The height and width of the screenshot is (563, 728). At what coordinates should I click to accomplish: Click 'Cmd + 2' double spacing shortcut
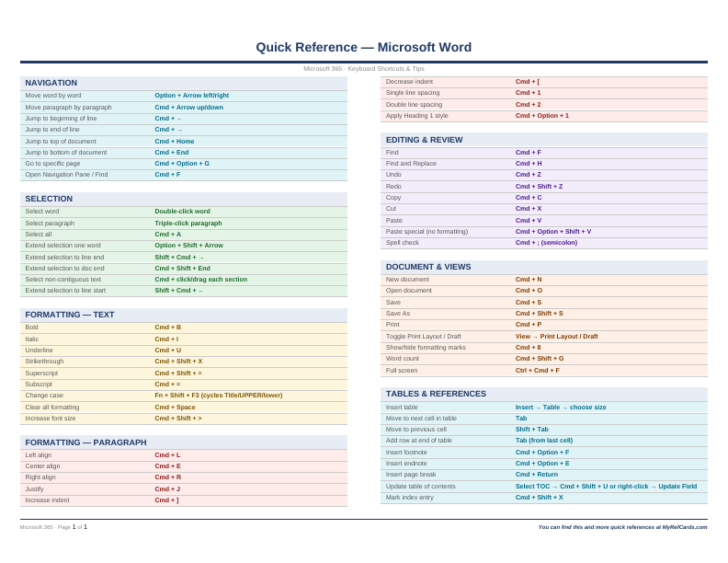529,105
